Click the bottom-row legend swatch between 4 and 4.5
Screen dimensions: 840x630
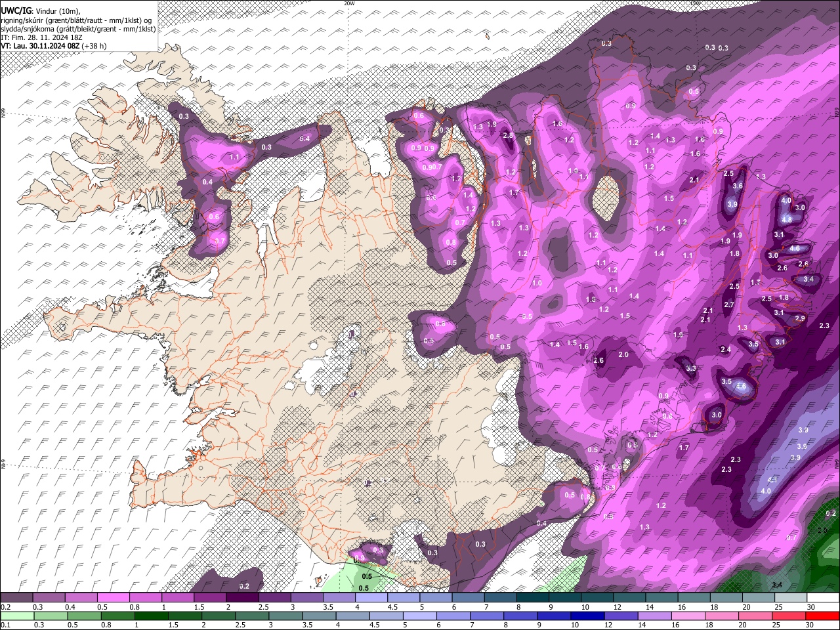(x=352, y=616)
